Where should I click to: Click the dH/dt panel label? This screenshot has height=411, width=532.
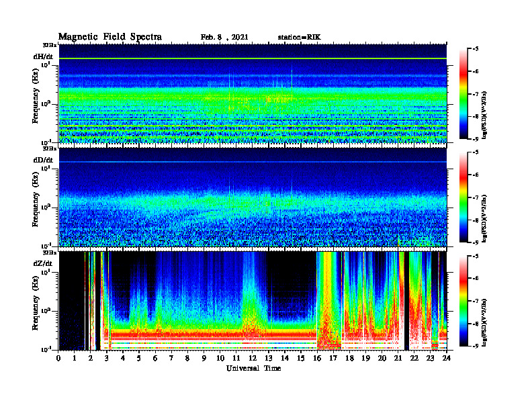(x=43, y=56)
